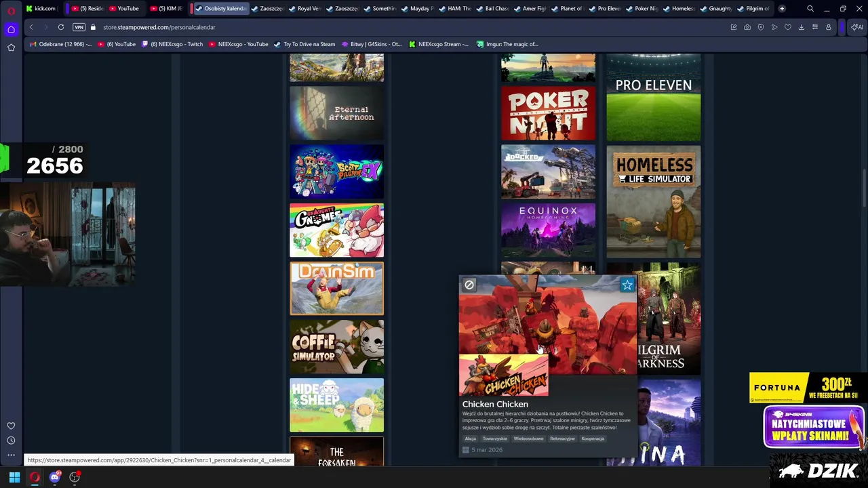Image resolution: width=868 pixels, height=488 pixels.
Task: Click the Wieloosobowe tag in popup
Action: pos(528,439)
